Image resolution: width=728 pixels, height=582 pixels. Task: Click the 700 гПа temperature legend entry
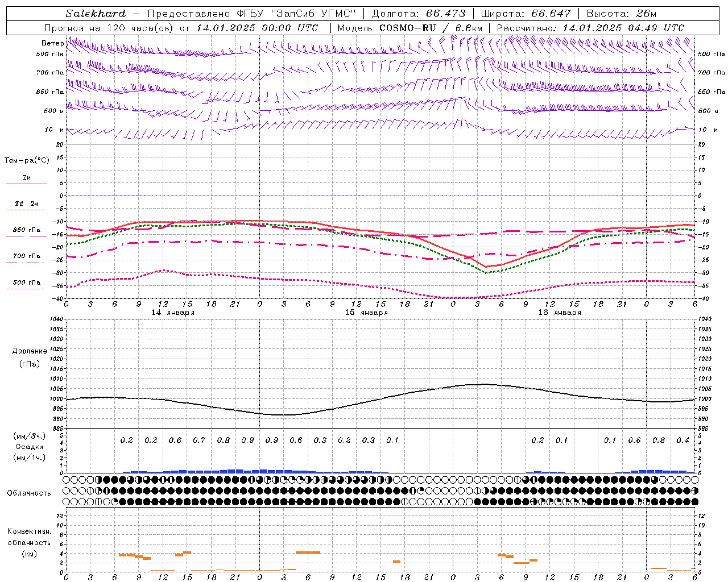tap(27, 256)
